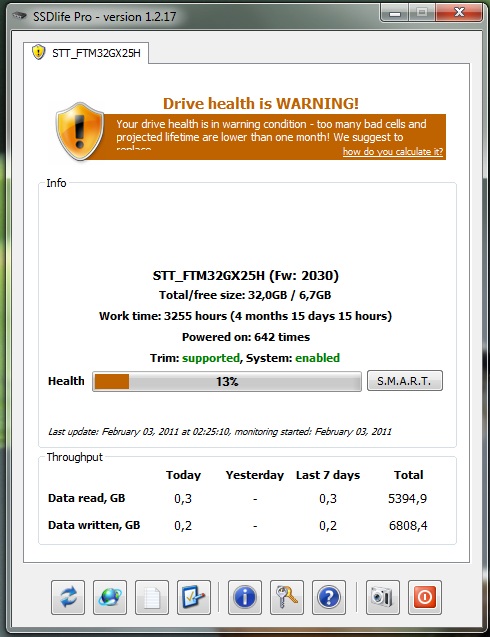Open the S.M.A.R.T. button
Image resolution: width=490 pixels, height=637 pixels.
405,381
